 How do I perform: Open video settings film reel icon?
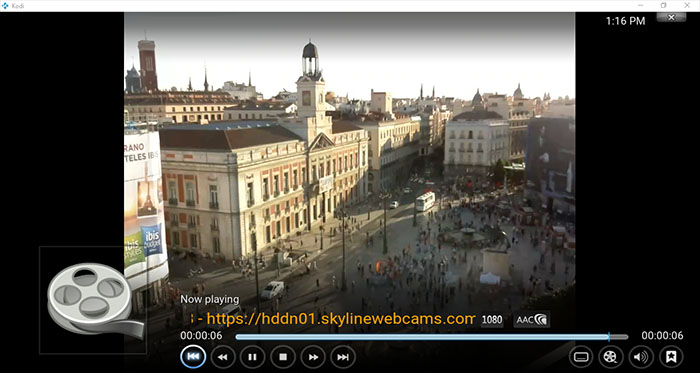coord(611,357)
